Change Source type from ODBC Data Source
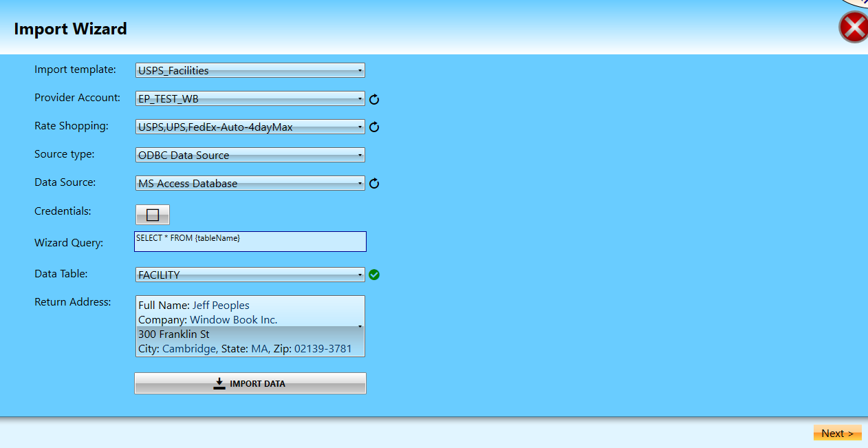 click(x=250, y=155)
